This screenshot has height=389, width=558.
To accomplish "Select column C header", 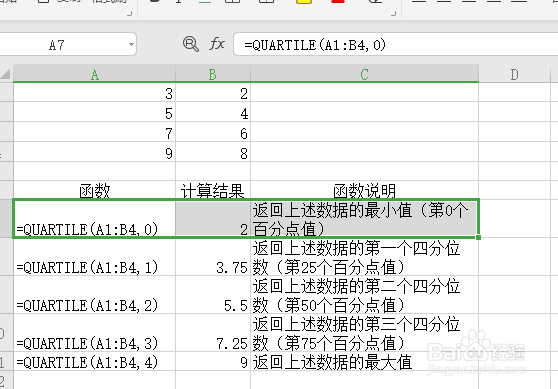I will [364, 74].
